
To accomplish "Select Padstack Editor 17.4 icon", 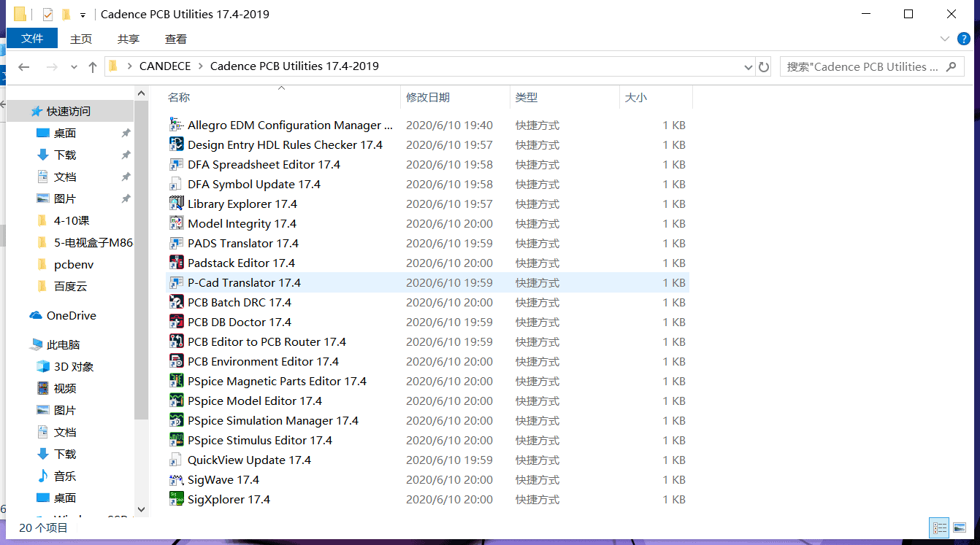I will point(176,263).
